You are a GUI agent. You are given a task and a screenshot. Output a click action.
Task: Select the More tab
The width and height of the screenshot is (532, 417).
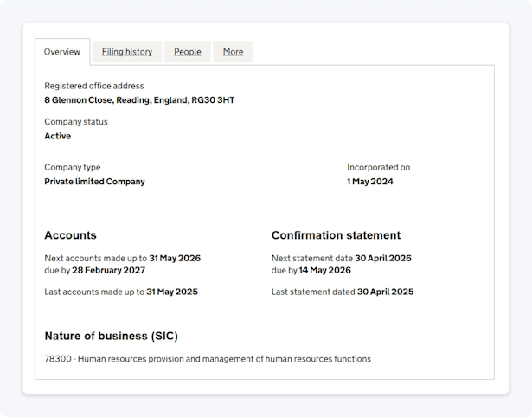click(233, 52)
